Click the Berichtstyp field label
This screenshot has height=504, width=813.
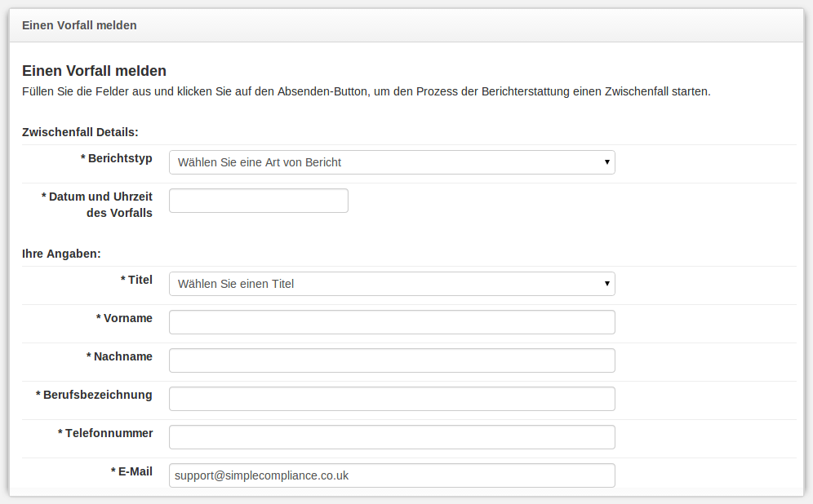(x=117, y=158)
